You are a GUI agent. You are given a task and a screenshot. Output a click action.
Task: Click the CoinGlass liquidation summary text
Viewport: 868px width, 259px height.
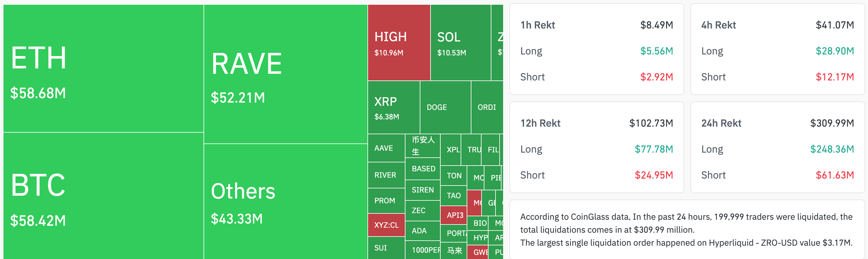pos(686,230)
